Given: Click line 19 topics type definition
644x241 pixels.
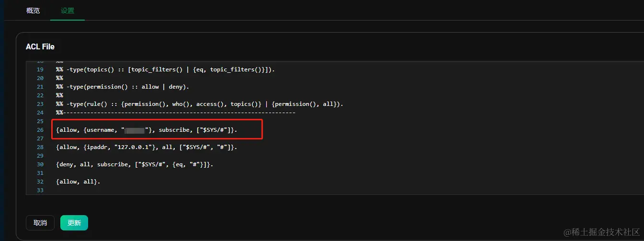Looking at the screenshot, I should 165,69.
